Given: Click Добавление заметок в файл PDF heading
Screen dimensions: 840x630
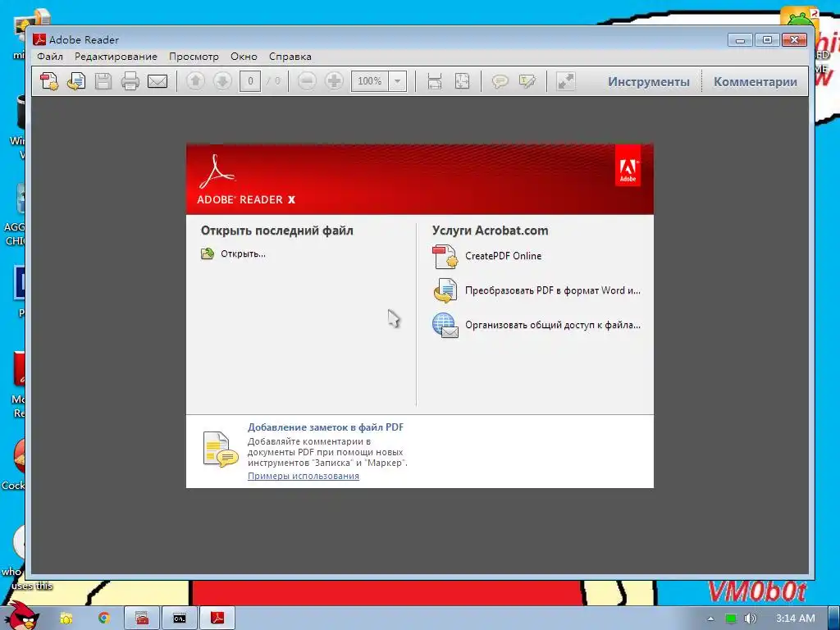Looking at the screenshot, I should tap(326, 427).
